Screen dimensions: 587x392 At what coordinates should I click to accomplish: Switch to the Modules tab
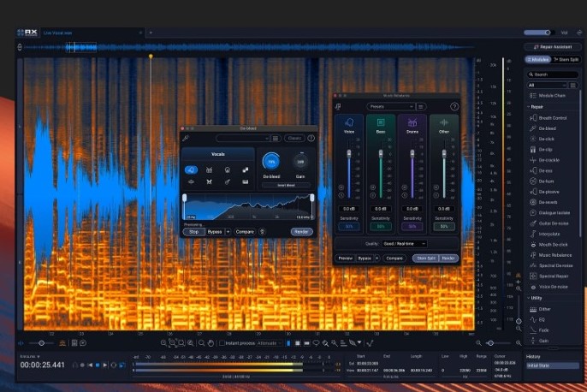tap(538, 60)
